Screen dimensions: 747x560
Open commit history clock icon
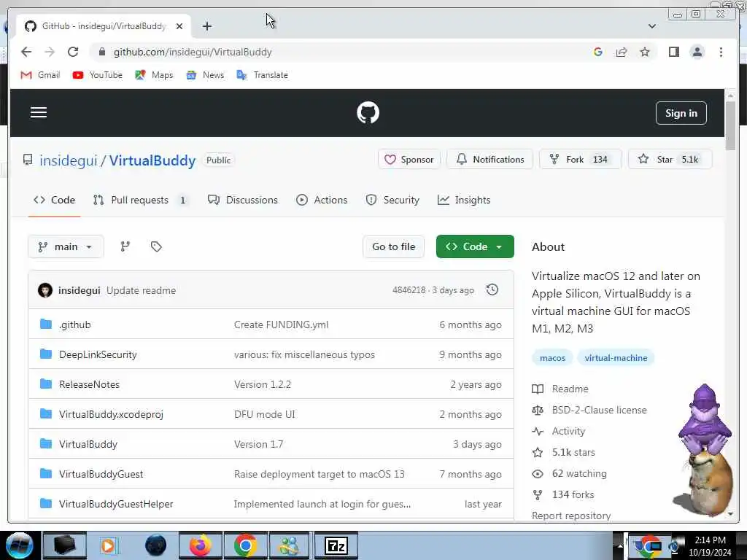tap(492, 289)
